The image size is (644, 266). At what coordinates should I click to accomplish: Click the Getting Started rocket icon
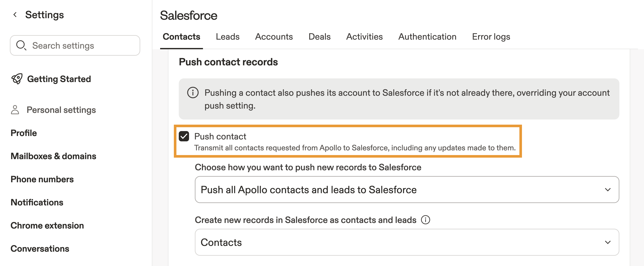coord(17,79)
